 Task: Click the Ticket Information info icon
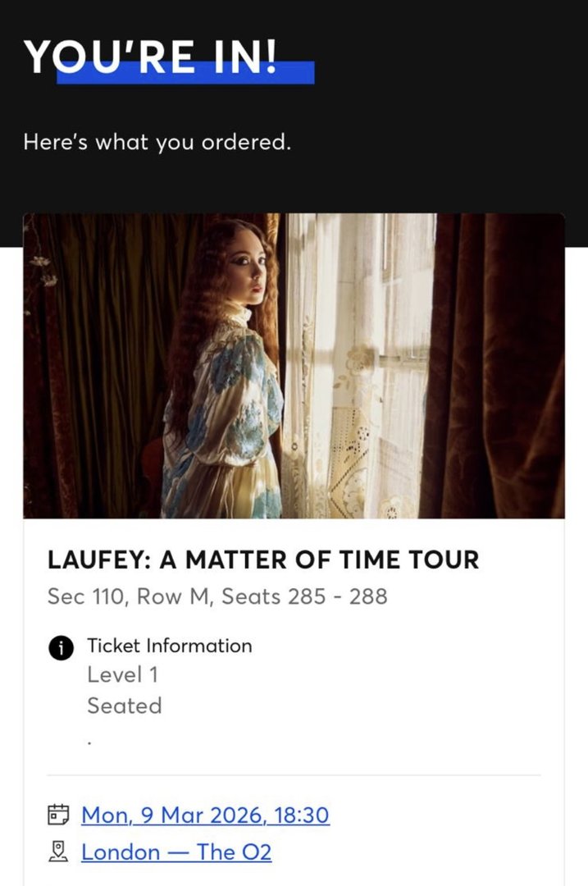coord(59,646)
